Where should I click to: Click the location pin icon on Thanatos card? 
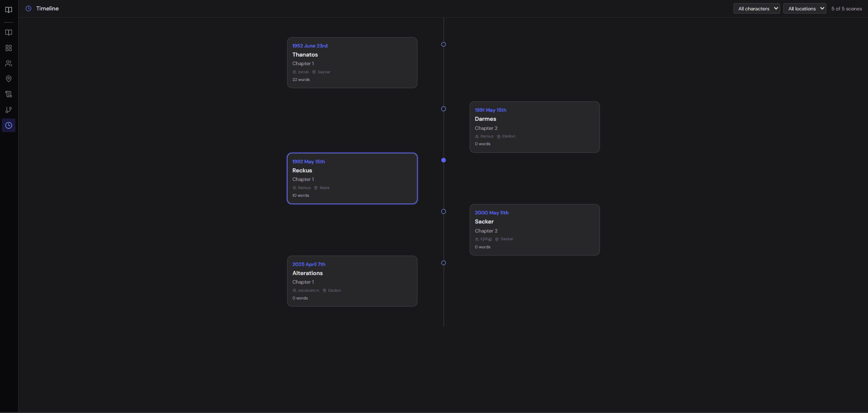[x=314, y=72]
